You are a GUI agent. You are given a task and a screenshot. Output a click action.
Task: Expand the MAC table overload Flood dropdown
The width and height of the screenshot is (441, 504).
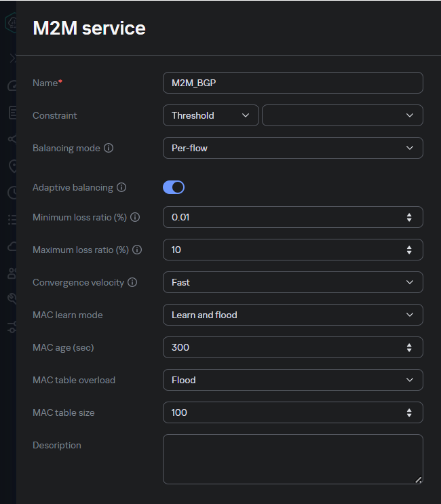[x=292, y=380]
